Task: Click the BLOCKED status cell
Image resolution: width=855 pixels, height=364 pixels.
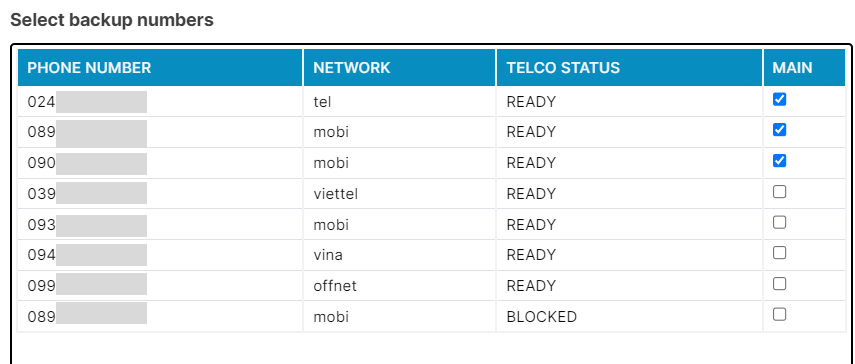Action: click(x=629, y=317)
